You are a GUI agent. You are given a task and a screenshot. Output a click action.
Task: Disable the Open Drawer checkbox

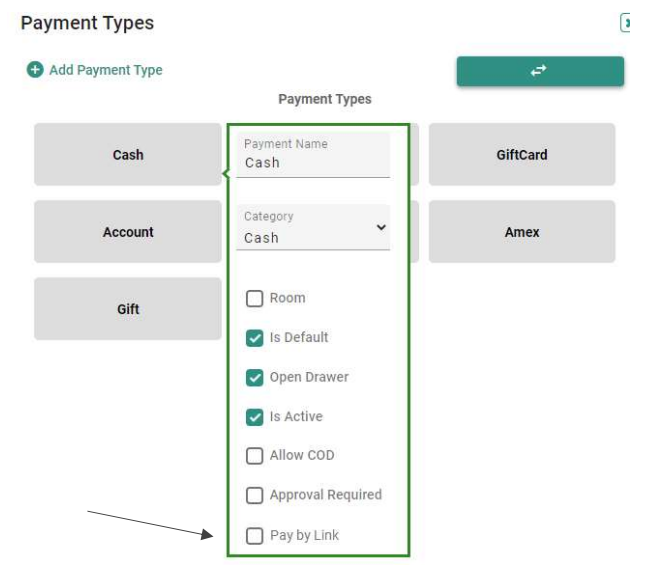click(254, 378)
